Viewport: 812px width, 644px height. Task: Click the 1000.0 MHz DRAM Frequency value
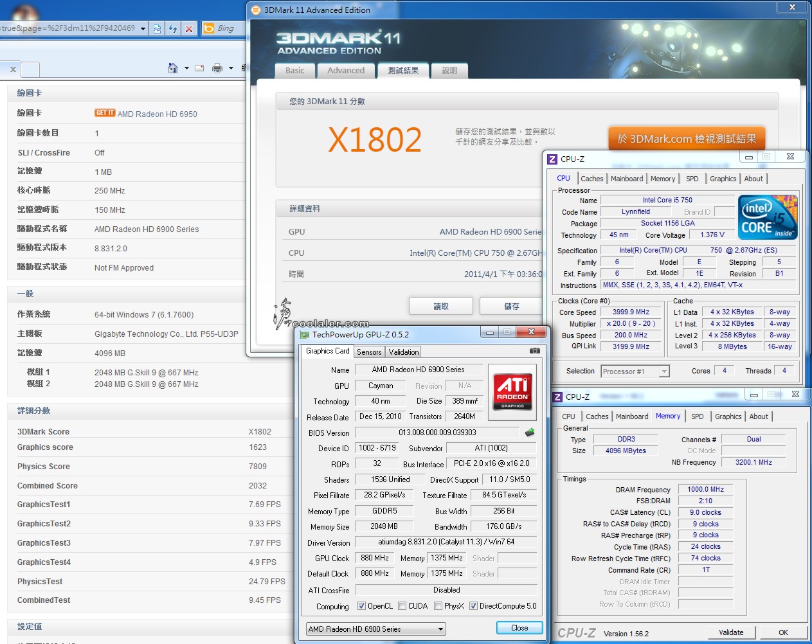[x=706, y=489]
